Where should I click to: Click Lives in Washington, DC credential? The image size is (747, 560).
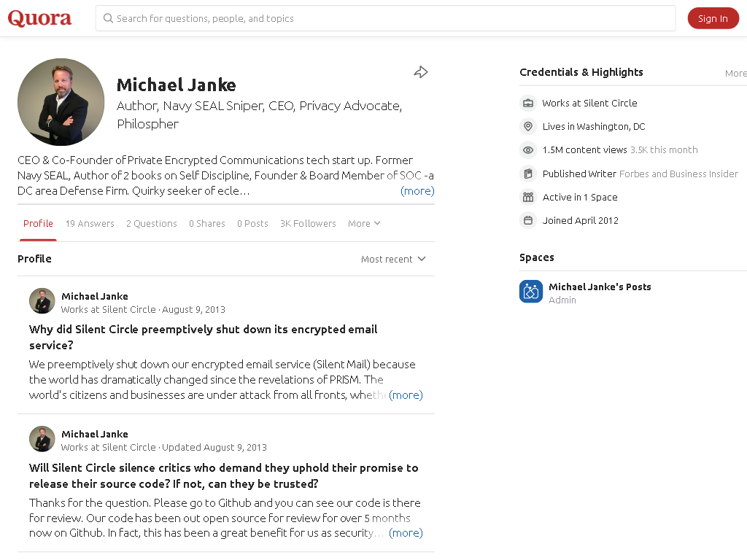point(594,127)
